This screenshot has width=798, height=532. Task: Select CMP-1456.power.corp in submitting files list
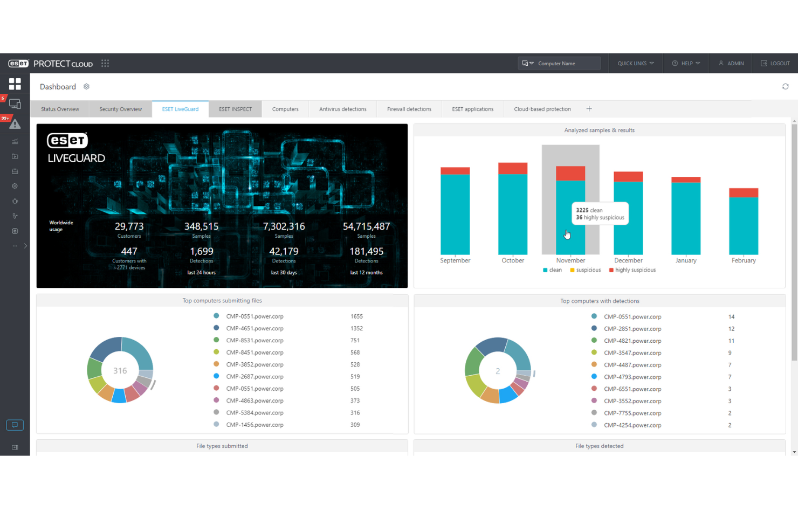point(254,425)
